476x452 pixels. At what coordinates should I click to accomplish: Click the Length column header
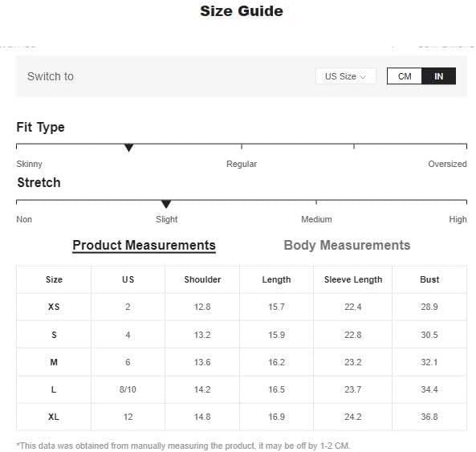[x=276, y=279]
